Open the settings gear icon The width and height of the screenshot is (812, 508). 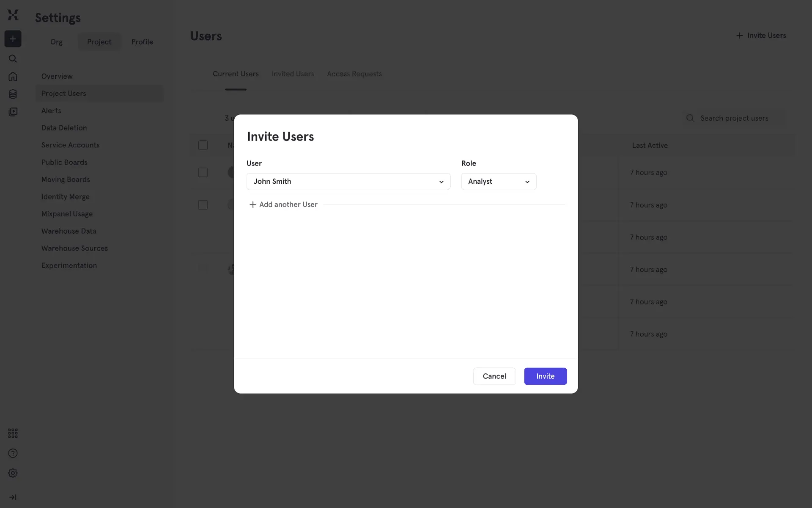tap(13, 473)
